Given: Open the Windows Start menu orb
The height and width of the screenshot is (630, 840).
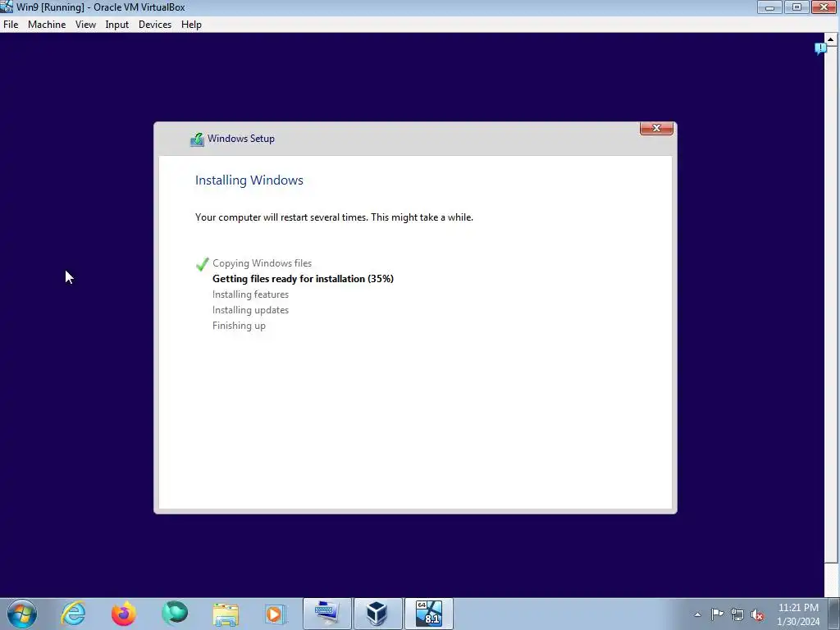Looking at the screenshot, I should point(22,614).
